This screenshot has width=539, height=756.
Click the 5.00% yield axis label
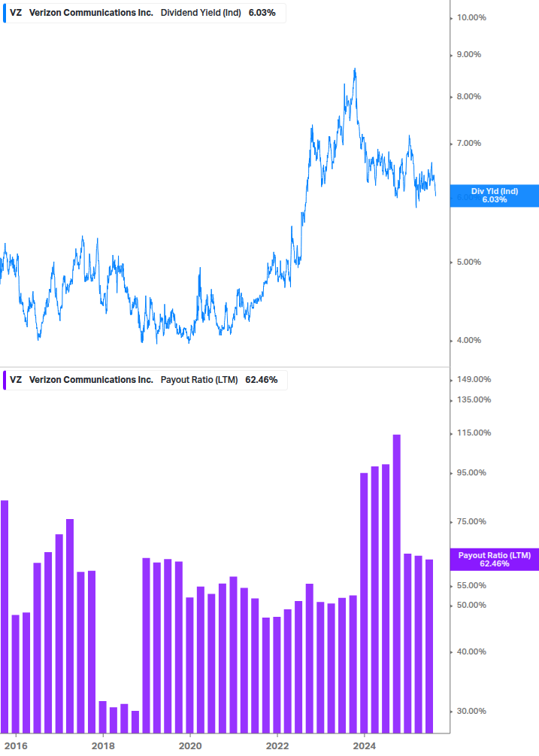coord(469,262)
